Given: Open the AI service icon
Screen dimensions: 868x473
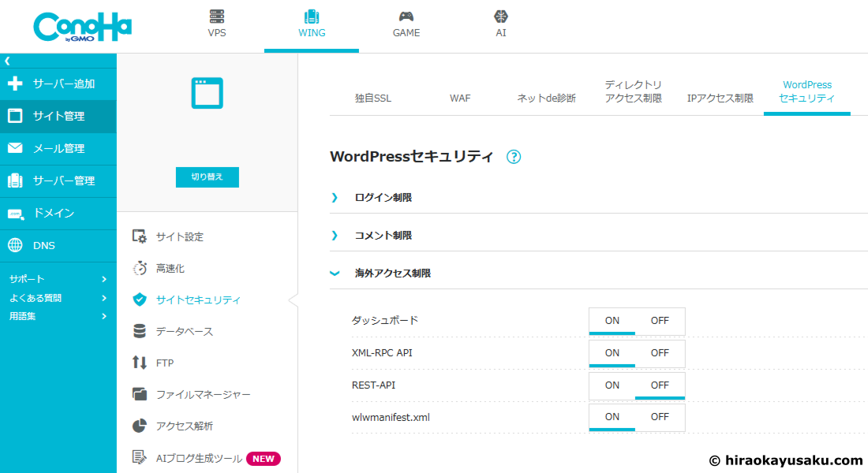Looking at the screenshot, I should (500, 17).
